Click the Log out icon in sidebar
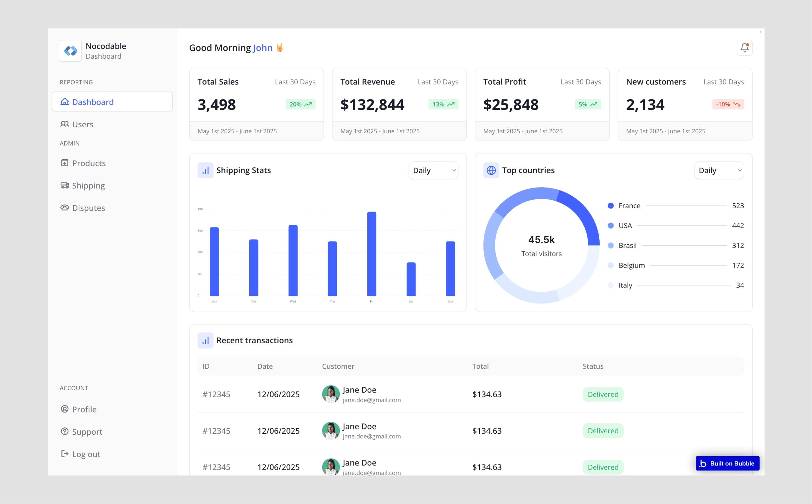This screenshot has width=812, height=504. tap(64, 454)
